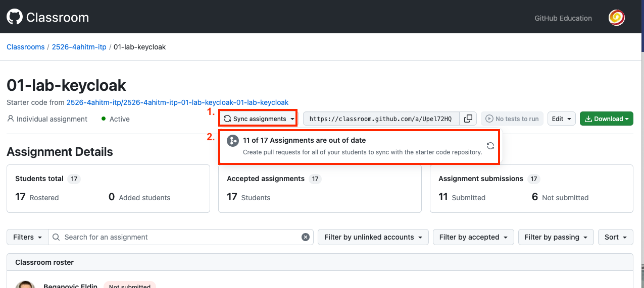This screenshot has width=644, height=288.
Task: Clear the assignment search field
Action: point(306,237)
